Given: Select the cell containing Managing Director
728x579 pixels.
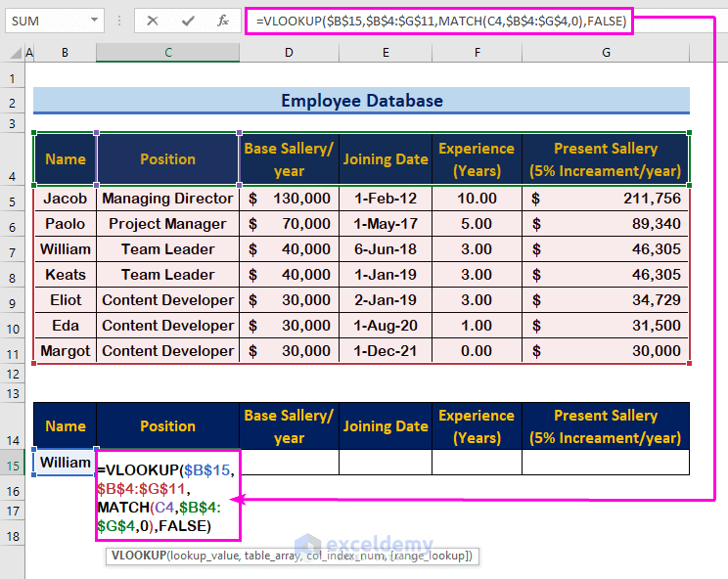Looking at the screenshot, I should click(167, 199).
